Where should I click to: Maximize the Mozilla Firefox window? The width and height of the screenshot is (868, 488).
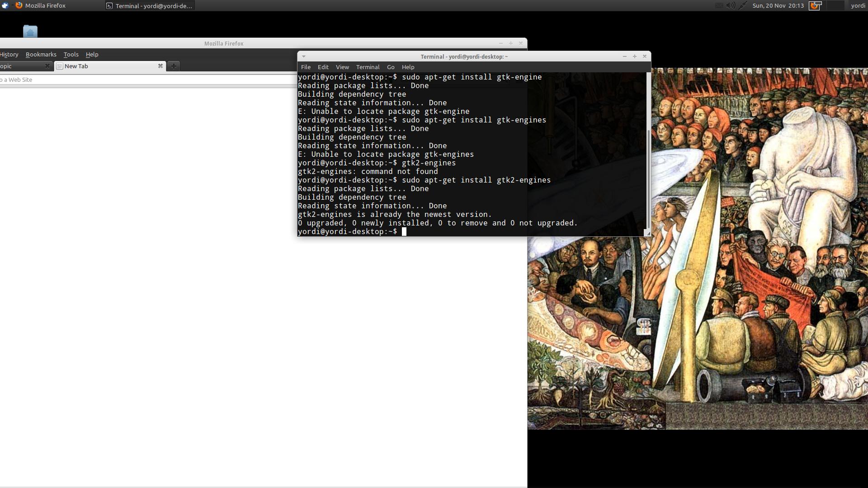coord(510,43)
